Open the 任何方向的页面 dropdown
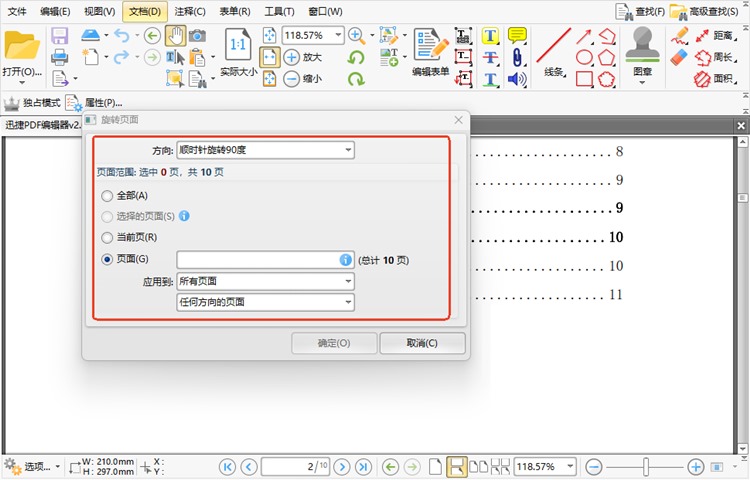 click(x=265, y=302)
